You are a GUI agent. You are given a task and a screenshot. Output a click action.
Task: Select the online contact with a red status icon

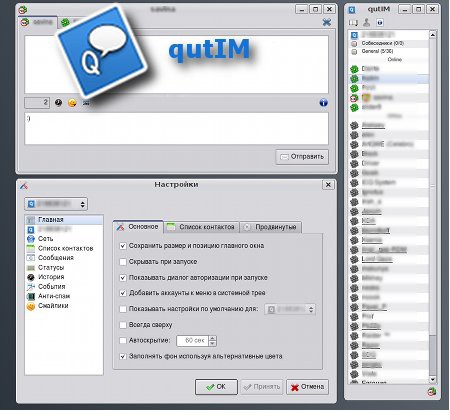click(388, 98)
